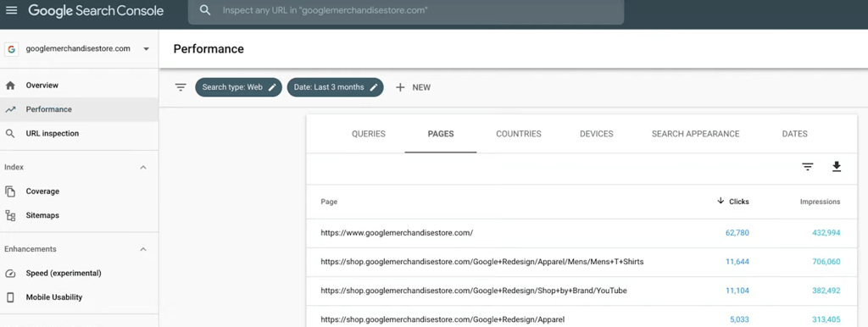Screen dimensions: 868x327
Task: Open URL inspection in sidebar
Action: pos(79,133)
